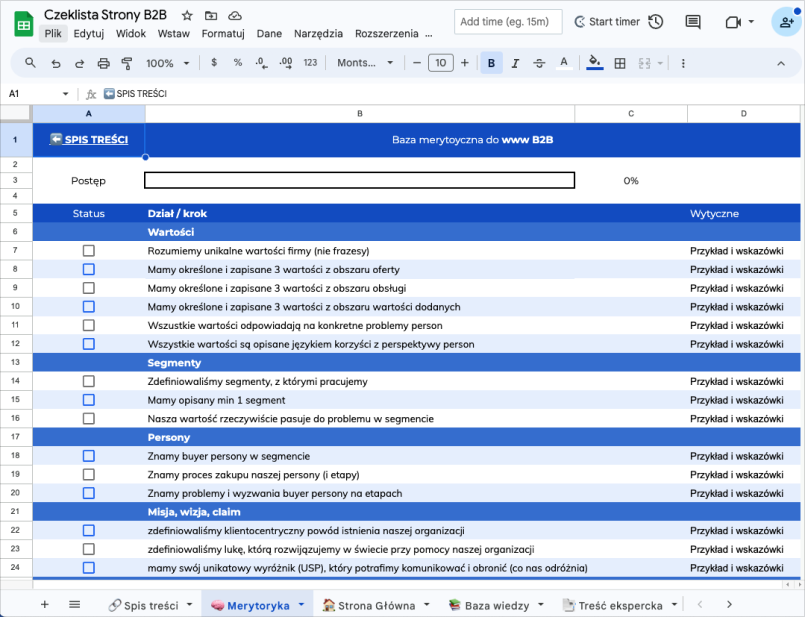Open the Formatuj menu
Viewport: 805px width, 617px height.
click(x=223, y=33)
